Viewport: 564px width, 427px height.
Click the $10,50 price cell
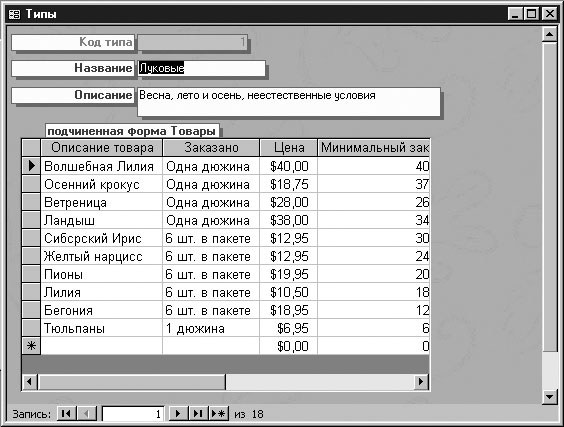click(288, 292)
